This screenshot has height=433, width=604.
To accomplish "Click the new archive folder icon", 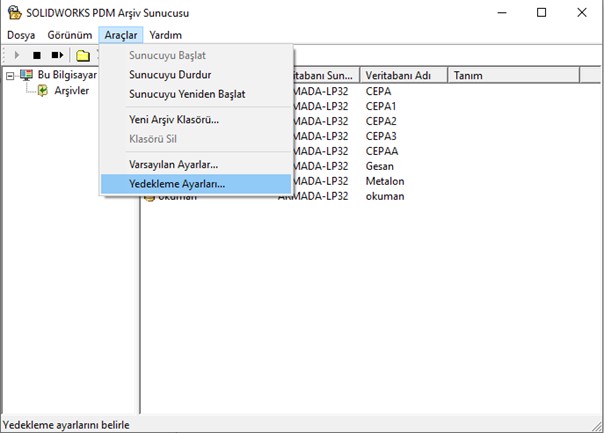I will coord(83,55).
